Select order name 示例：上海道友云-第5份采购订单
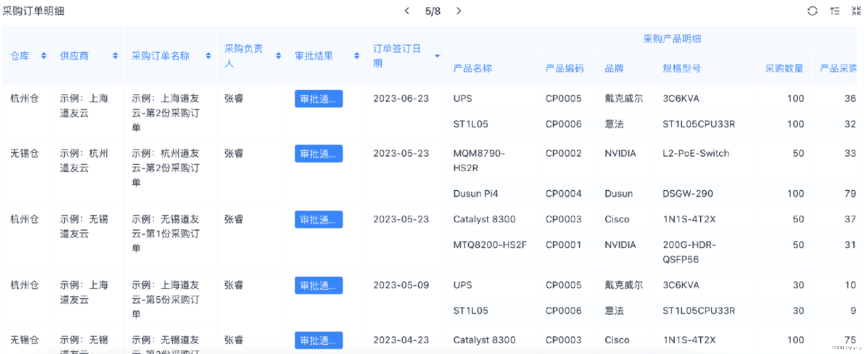The height and width of the screenshot is (354, 868). coord(166,300)
